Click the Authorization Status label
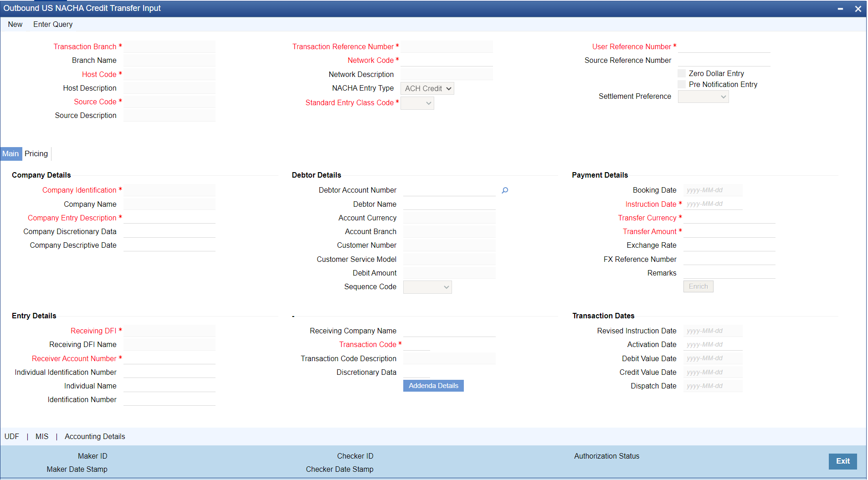 [607, 456]
